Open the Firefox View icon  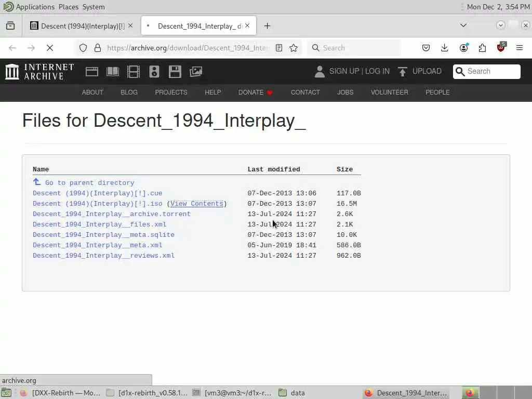coord(10,26)
